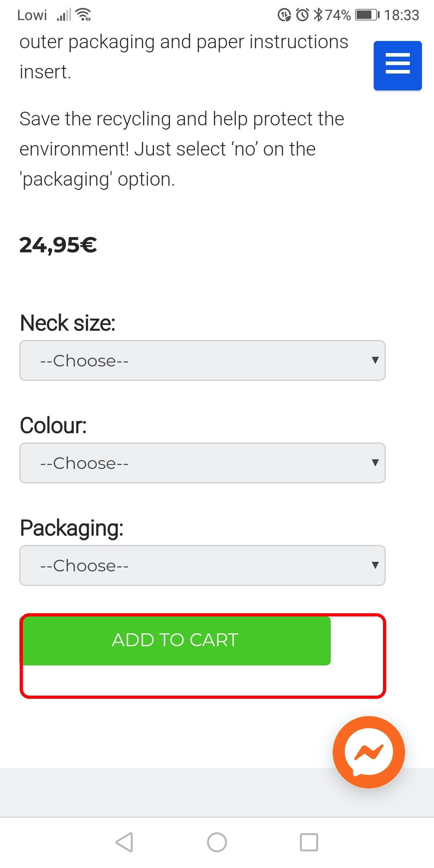This screenshot has width=434, height=868.
Task: Open the blue hamburger menu
Action: click(397, 66)
